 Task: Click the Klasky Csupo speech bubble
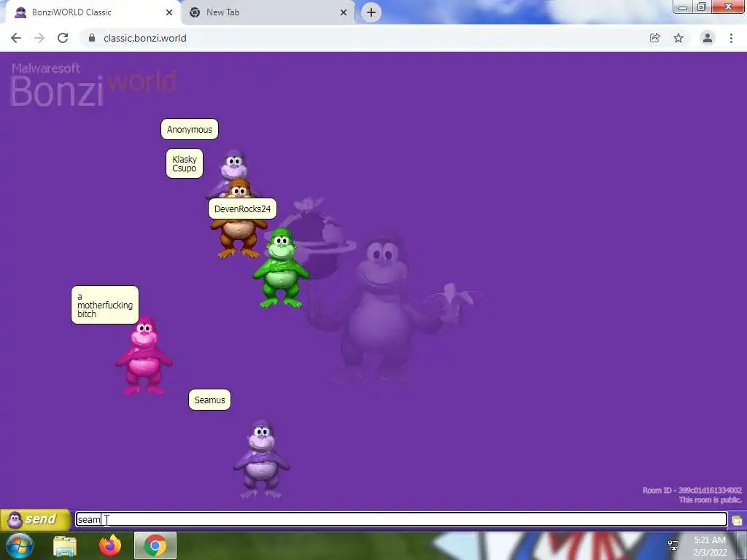[x=185, y=163]
